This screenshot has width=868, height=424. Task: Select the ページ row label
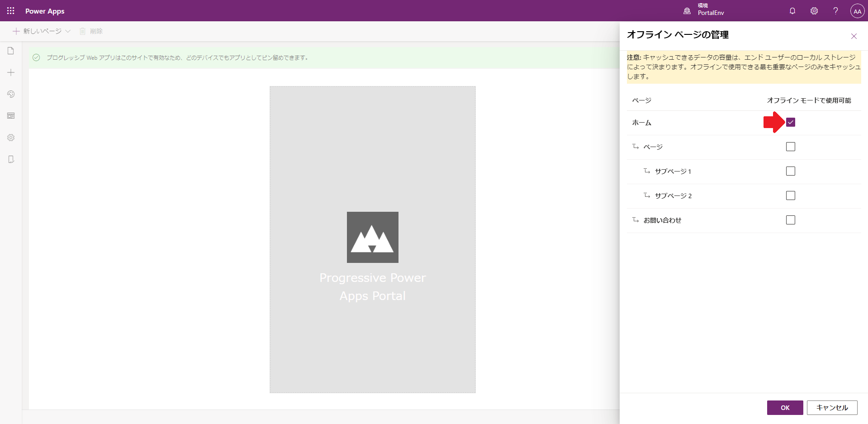[x=653, y=147]
